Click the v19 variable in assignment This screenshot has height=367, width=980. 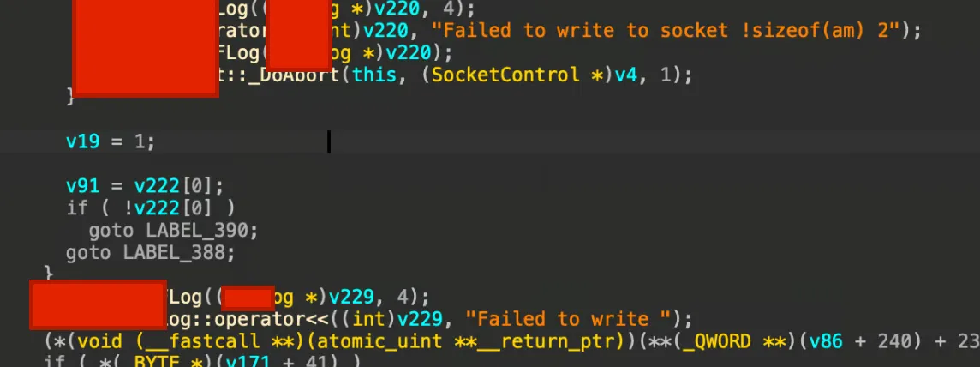pos(82,141)
